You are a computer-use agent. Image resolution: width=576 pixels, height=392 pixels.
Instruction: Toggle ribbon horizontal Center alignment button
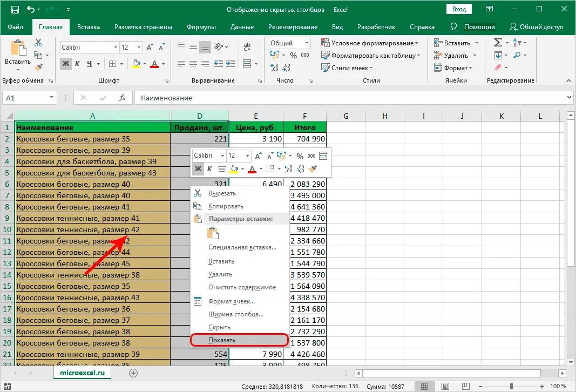click(193, 64)
